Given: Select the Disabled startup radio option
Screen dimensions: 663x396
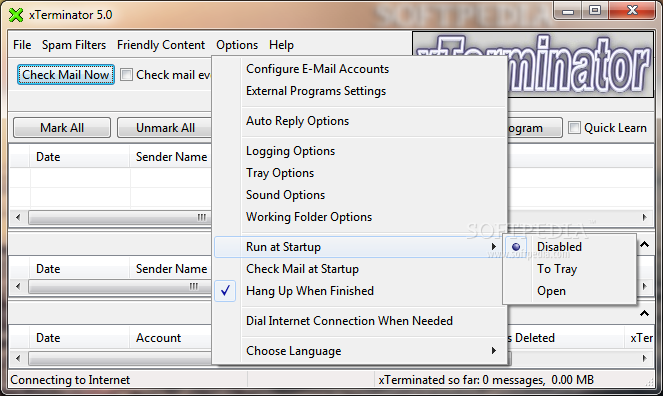Looking at the screenshot, I should pos(516,247).
